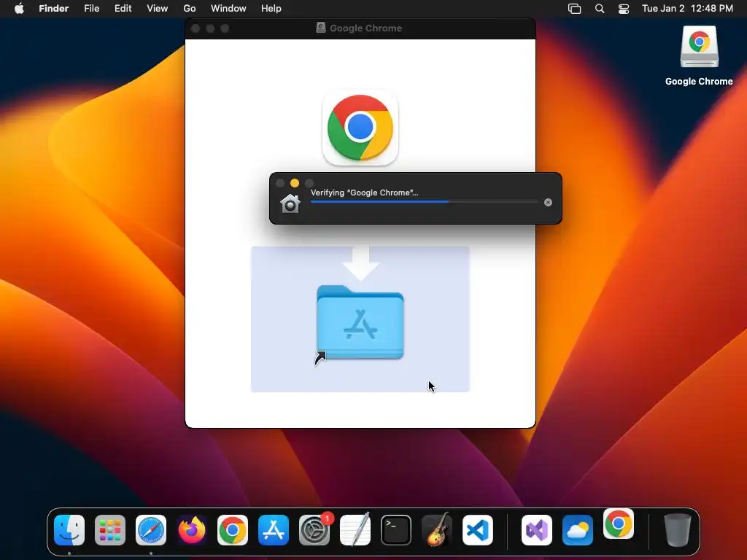Screen dimensions: 747x560
Task: Click the Verifying "Google Chrome"... text
Action: click(365, 192)
